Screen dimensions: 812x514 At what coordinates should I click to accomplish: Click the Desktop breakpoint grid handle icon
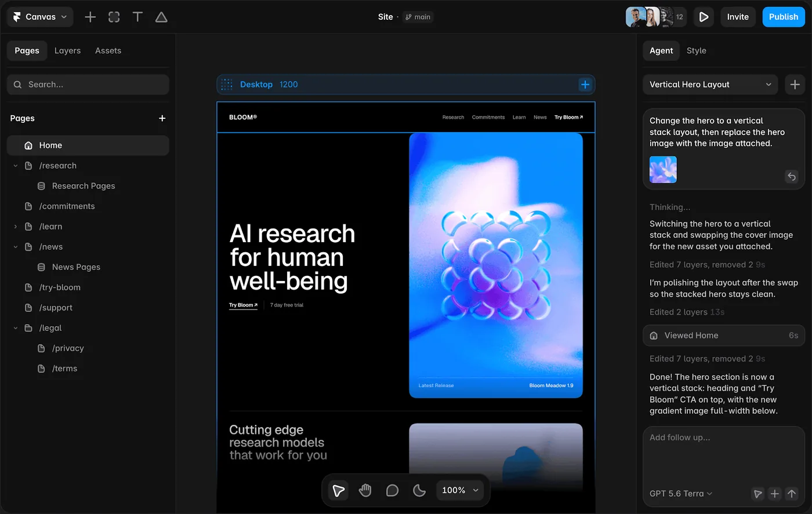227,85
